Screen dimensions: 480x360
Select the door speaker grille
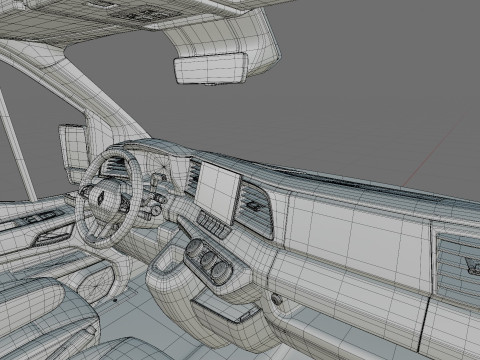[x=96, y=284]
